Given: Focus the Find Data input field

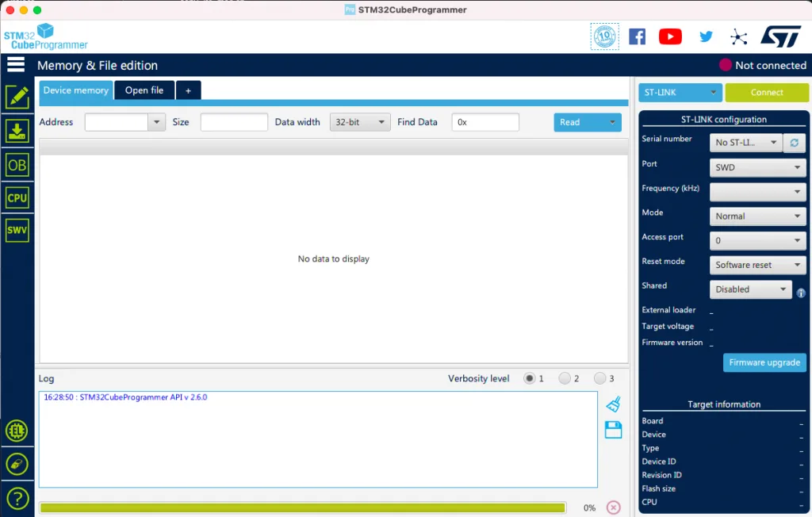Looking at the screenshot, I should coord(485,122).
